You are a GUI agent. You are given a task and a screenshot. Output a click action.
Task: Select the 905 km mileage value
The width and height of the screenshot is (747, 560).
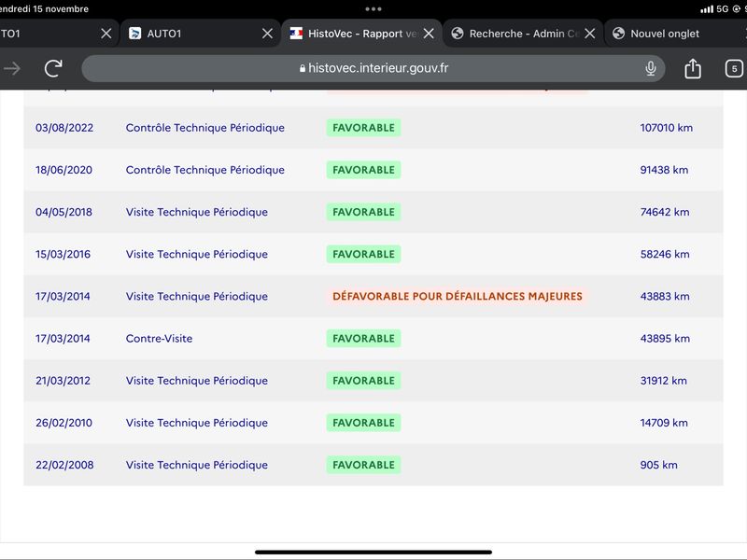[658, 465]
